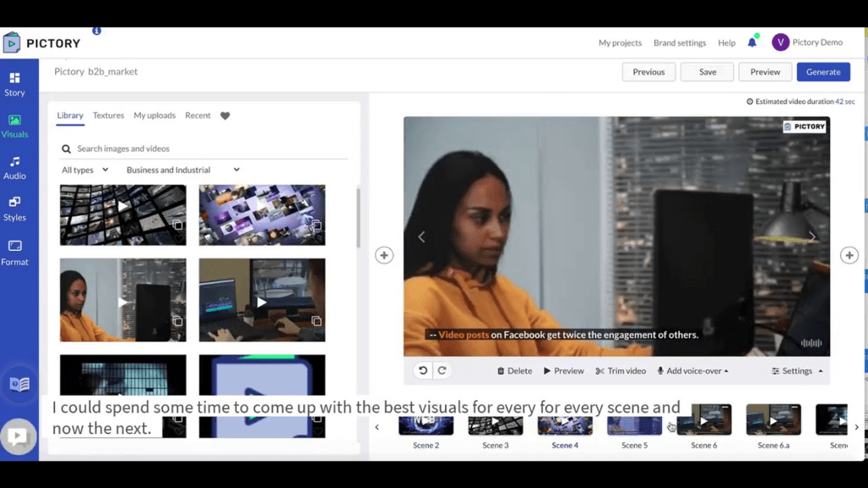Click the redo arrow below the preview
Viewport: 868px width, 488px height.
point(442,370)
